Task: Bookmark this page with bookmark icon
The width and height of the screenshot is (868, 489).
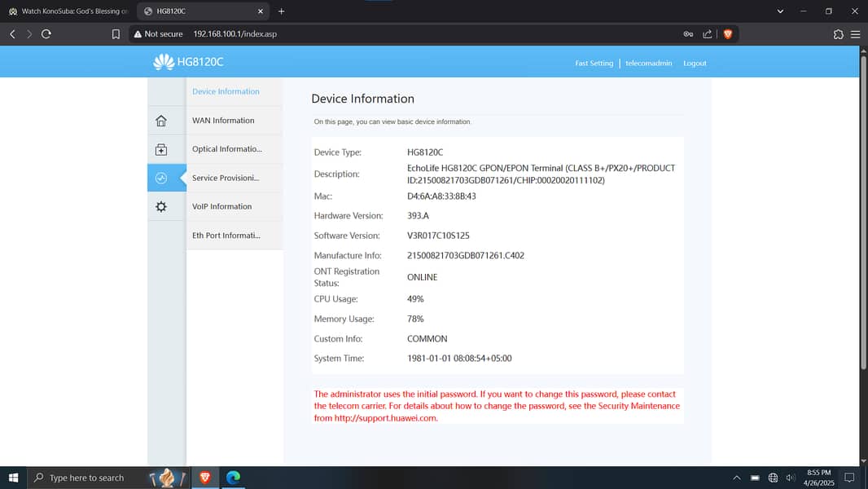Action: pos(116,34)
